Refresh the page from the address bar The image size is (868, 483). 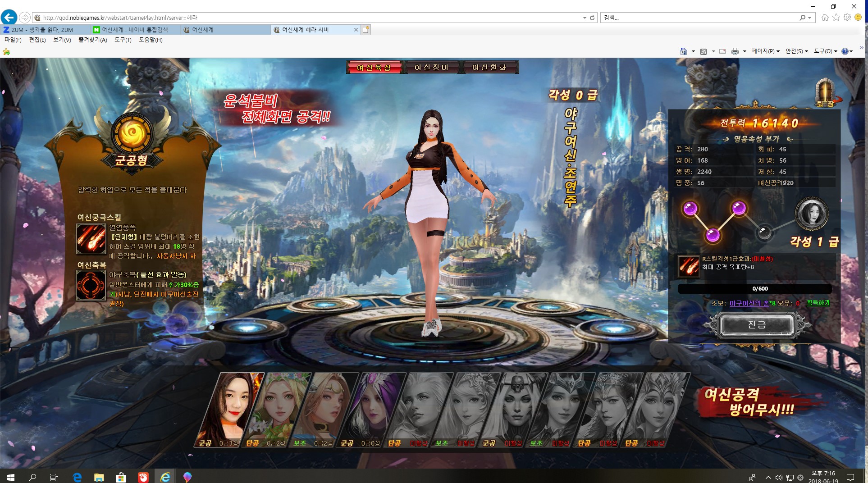(x=592, y=18)
